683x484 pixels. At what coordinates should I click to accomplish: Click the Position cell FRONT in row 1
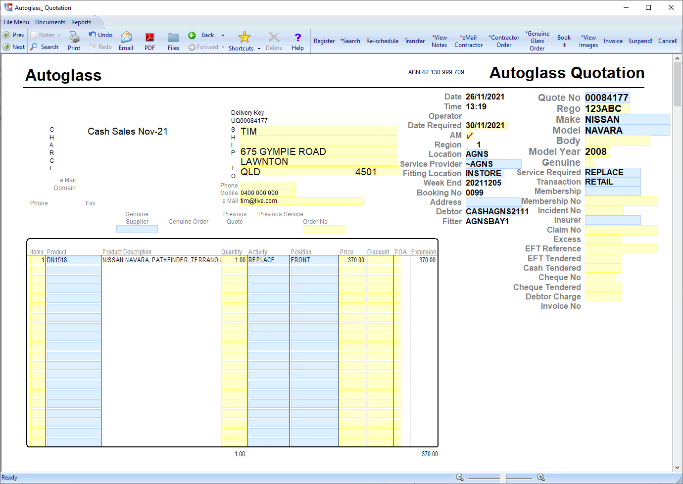(314, 260)
